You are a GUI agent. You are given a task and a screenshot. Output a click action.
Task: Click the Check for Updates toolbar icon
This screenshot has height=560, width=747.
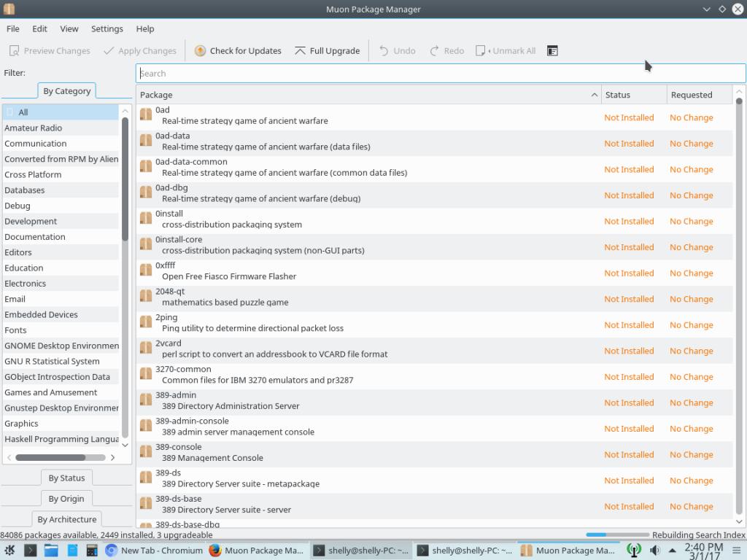[x=201, y=51]
